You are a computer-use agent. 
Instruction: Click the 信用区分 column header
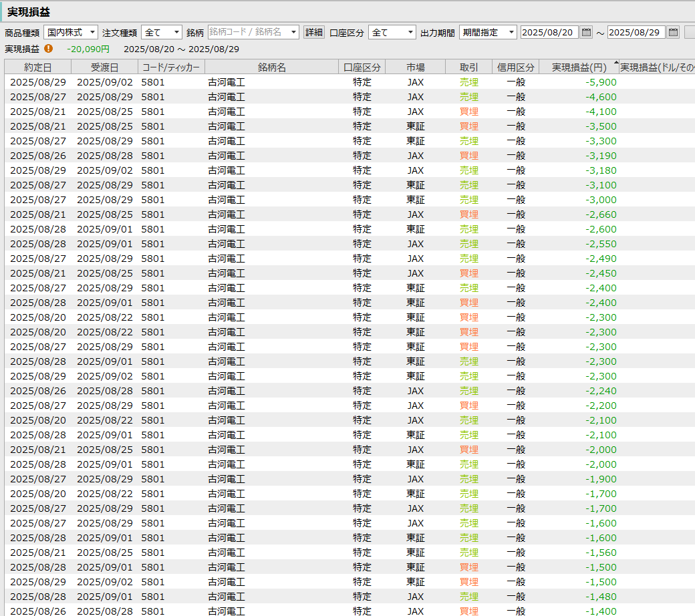(x=515, y=67)
